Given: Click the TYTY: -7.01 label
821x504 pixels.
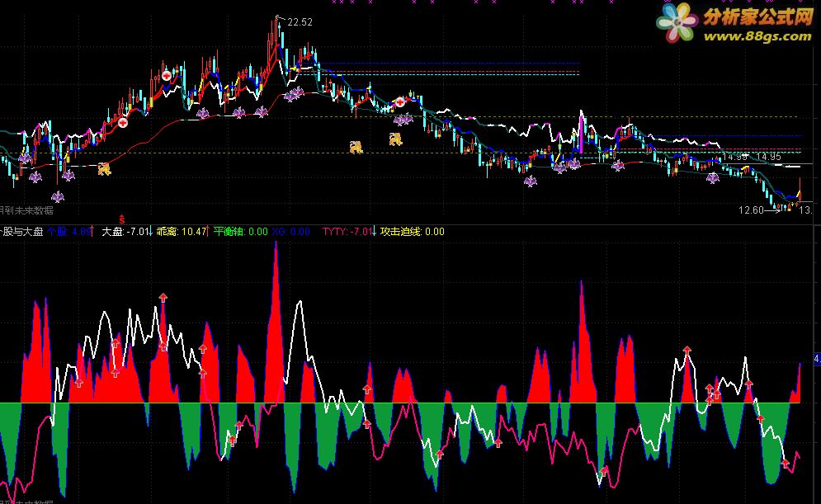Looking at the screenshot, I should click(347, 231).
